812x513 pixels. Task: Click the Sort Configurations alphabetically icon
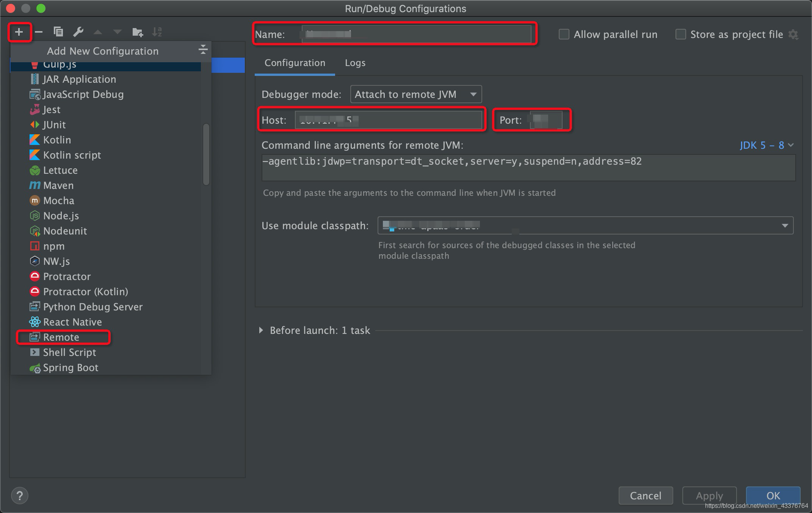coord(157,32)
